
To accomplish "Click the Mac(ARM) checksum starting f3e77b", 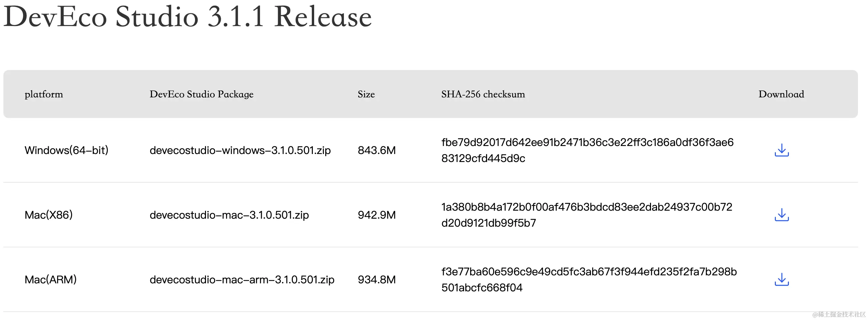I will pos(589,279).
